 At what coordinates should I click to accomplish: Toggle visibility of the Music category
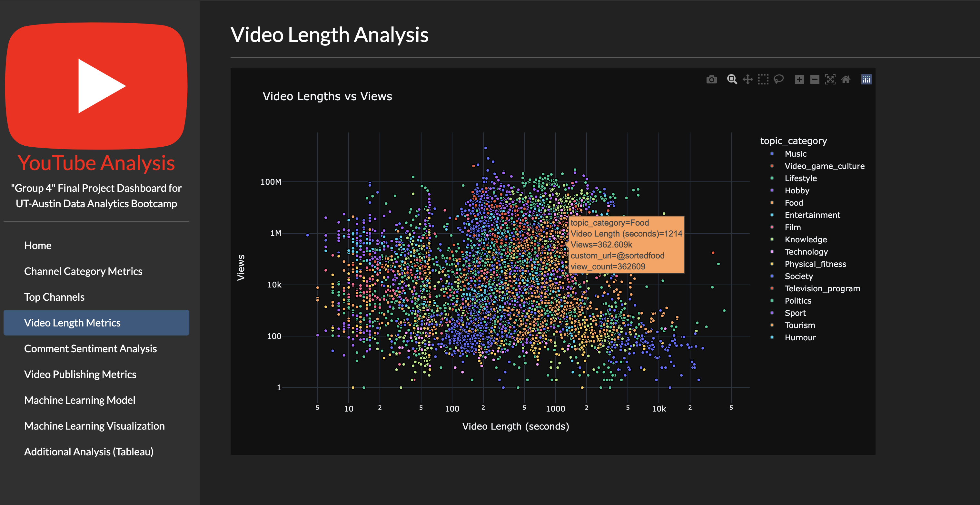[795, 154]
